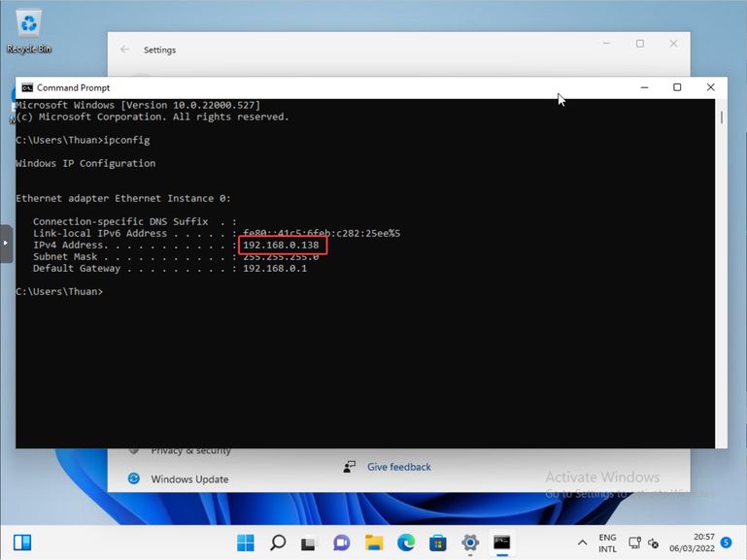Open Task View on the taskbar
The width and height of the screenshot is (747, 560).
310,543
